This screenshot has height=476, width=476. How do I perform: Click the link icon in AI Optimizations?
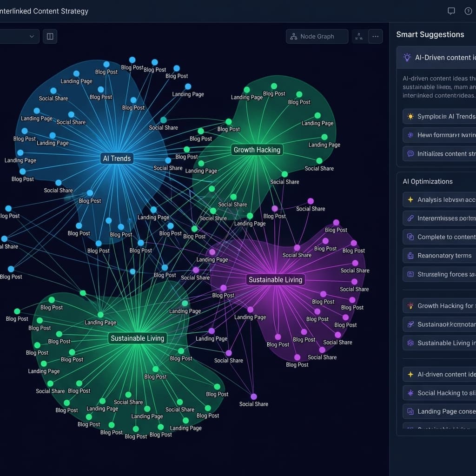(x=410, y=218)
